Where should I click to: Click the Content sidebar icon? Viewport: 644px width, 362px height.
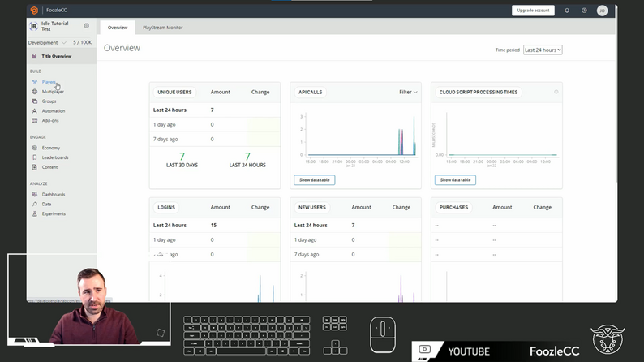pyautogui.click(x=35, y=167)
